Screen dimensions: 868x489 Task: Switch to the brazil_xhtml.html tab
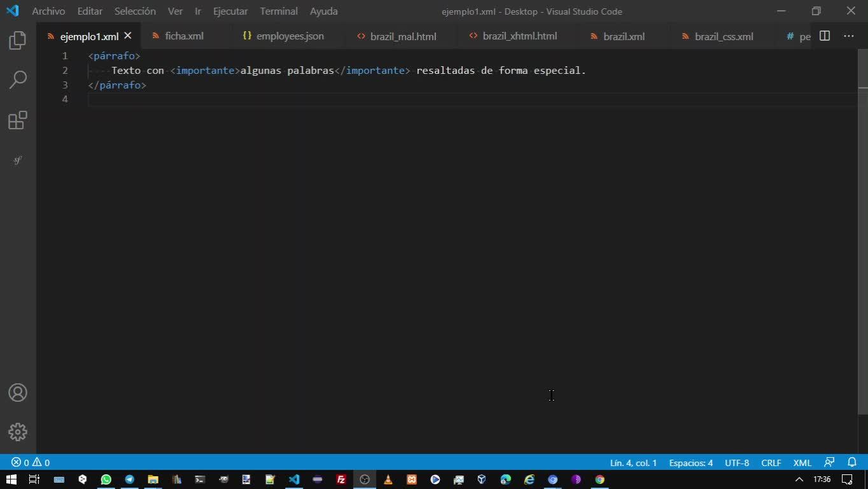(520, 36)
